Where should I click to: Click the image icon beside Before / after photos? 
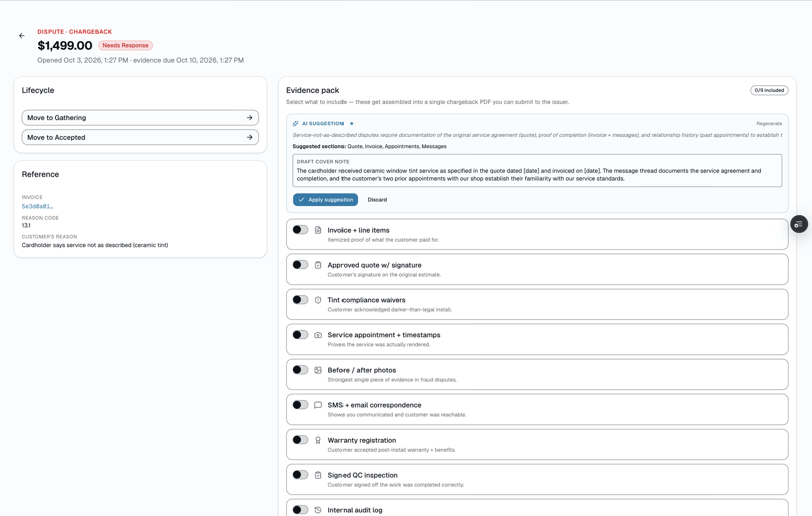point(318,370)
